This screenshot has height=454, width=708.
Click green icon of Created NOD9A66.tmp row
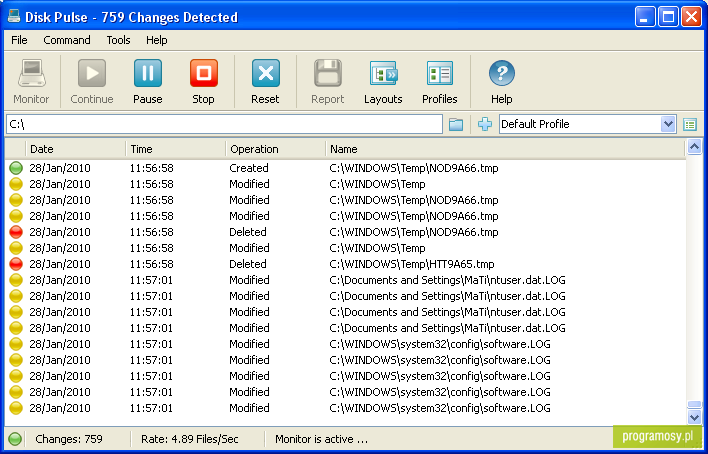tap(16, 168)
